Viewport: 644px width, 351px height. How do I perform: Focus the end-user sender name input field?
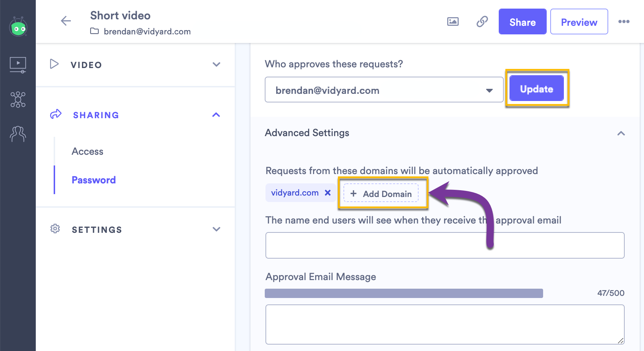pos(445,245)
